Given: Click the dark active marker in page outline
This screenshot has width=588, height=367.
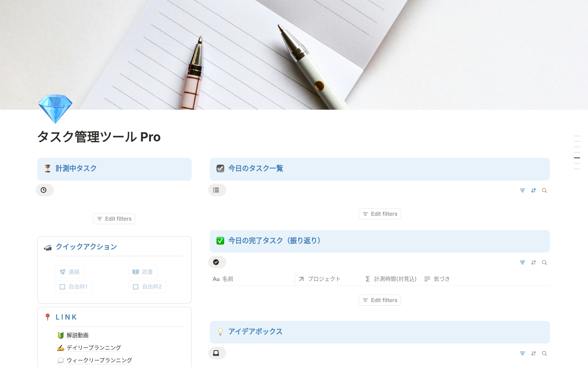Looking at the screenshot, I should click(577, 158).
